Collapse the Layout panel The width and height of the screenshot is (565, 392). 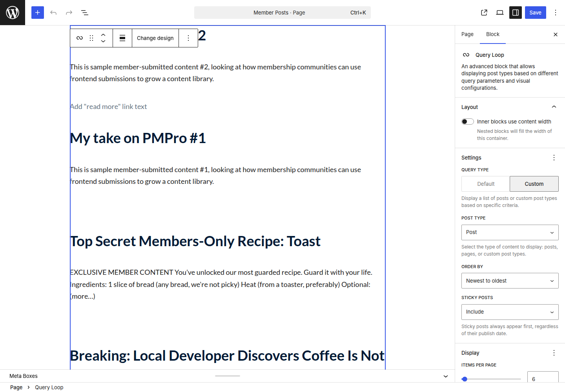(510, 107)
